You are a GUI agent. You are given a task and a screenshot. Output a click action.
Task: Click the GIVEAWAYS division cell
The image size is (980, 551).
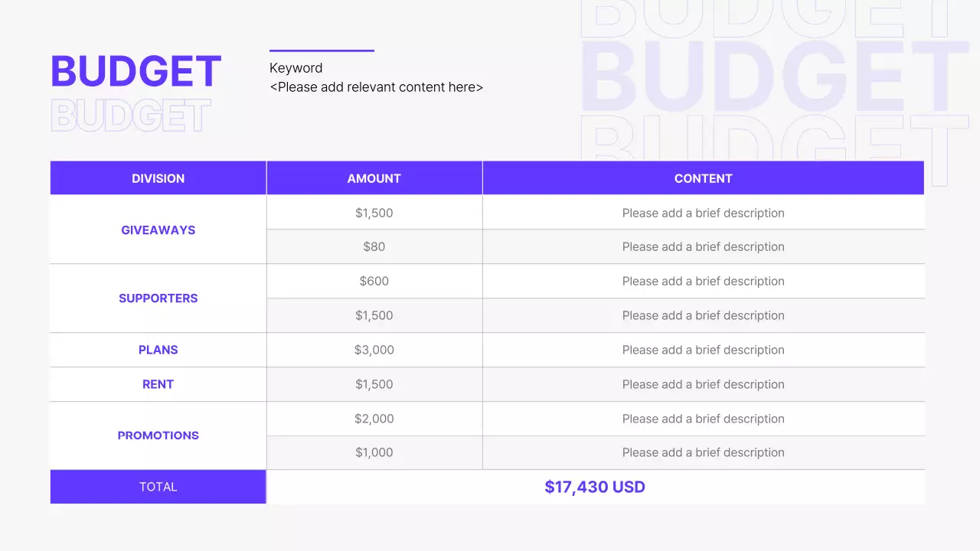[x=158, y=230]
